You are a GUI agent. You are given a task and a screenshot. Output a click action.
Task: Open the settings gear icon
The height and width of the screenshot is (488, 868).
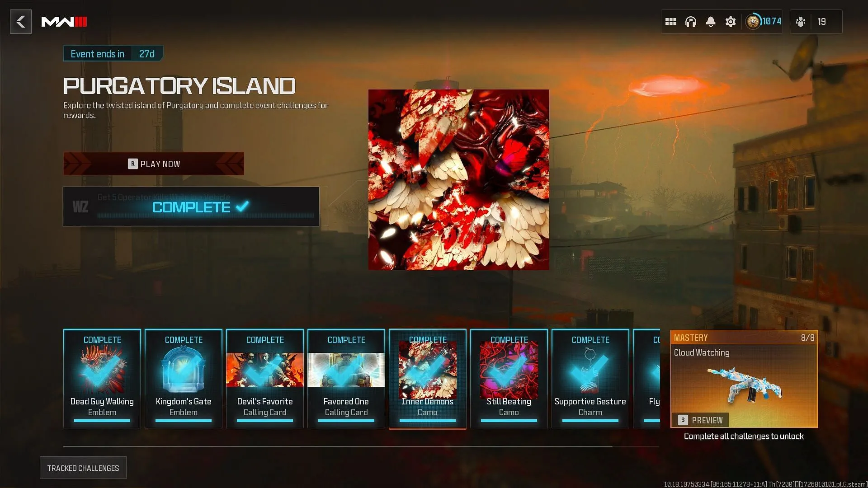730,21
